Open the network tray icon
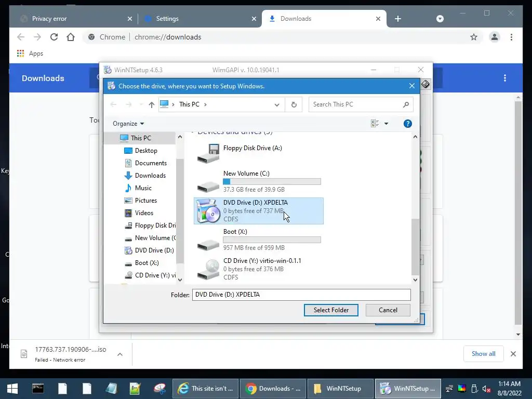The width and height of the screenshot is (532, 399). (449, 389)
